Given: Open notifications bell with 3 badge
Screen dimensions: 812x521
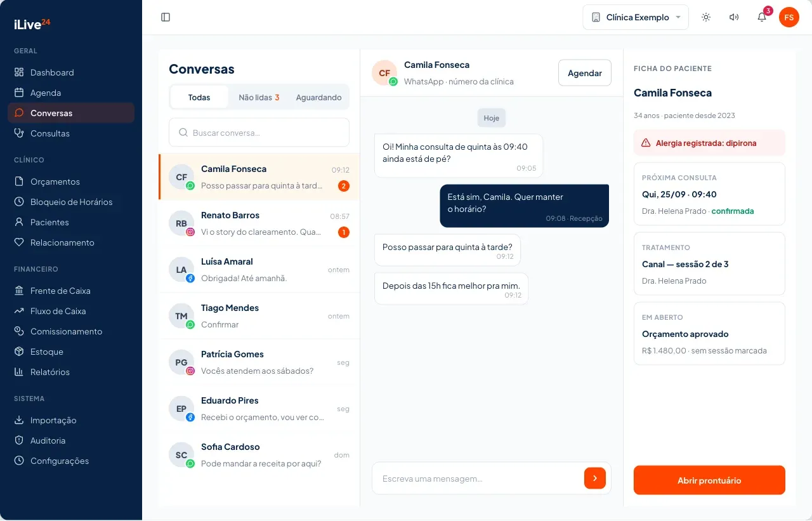Looking at the screenshot, I should pos(762,17).
